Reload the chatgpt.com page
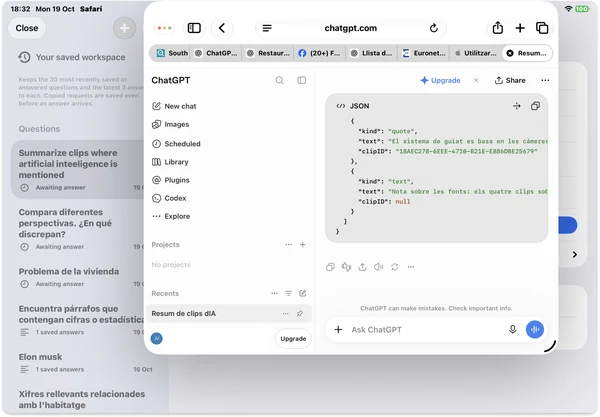This screenshot has height=417, width=600. coord(434,28)
